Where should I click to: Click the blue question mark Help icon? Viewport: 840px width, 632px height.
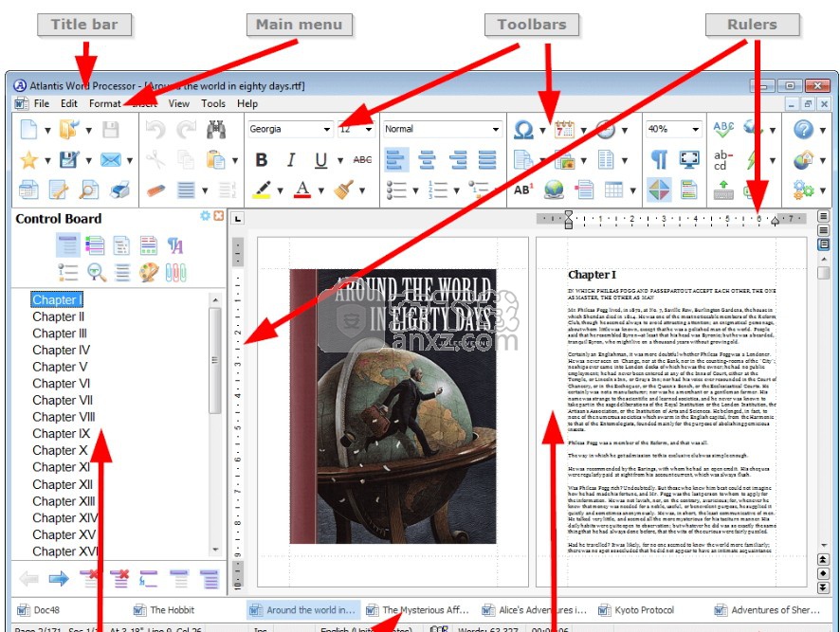803,129
